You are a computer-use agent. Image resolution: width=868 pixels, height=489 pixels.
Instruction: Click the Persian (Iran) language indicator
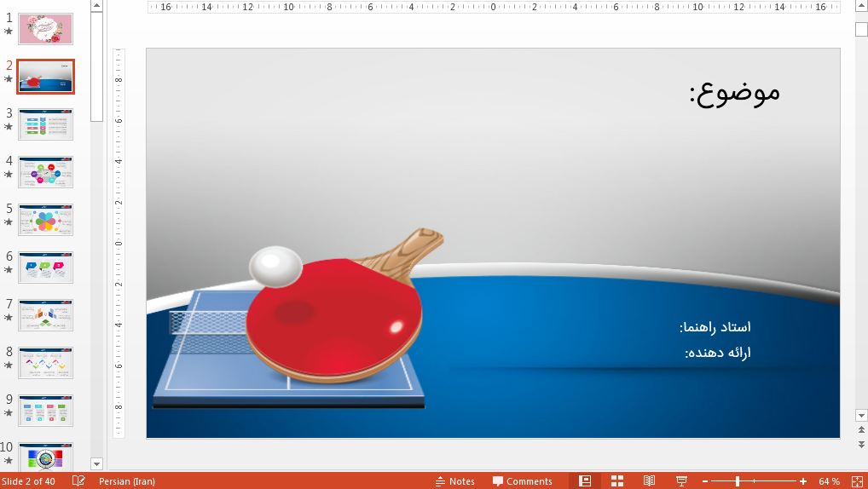coord(127,481)
